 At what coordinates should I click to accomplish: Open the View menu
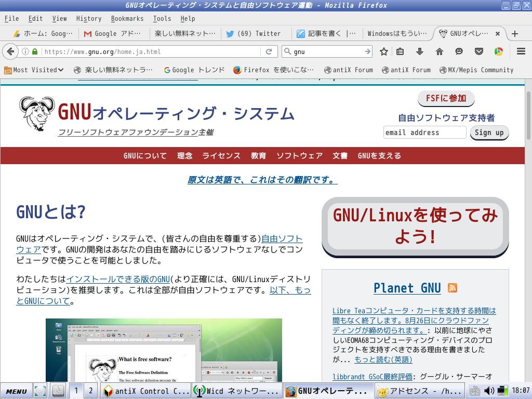point(59,19)
